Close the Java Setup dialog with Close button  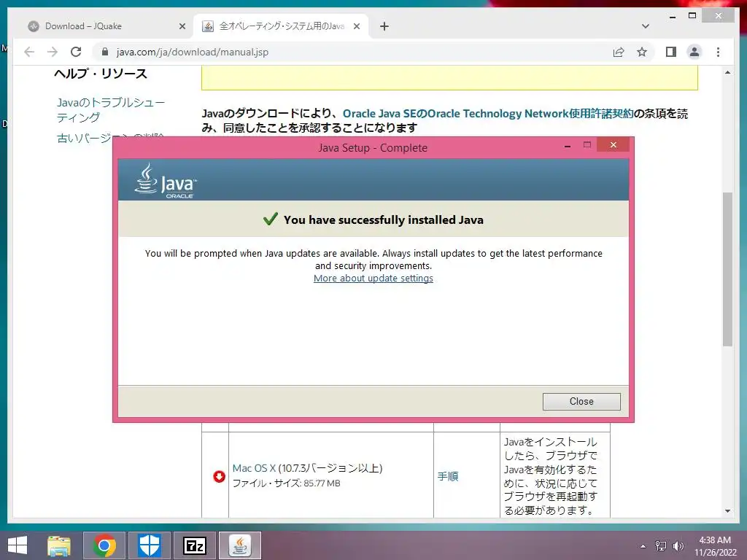[x=581, y=402]
